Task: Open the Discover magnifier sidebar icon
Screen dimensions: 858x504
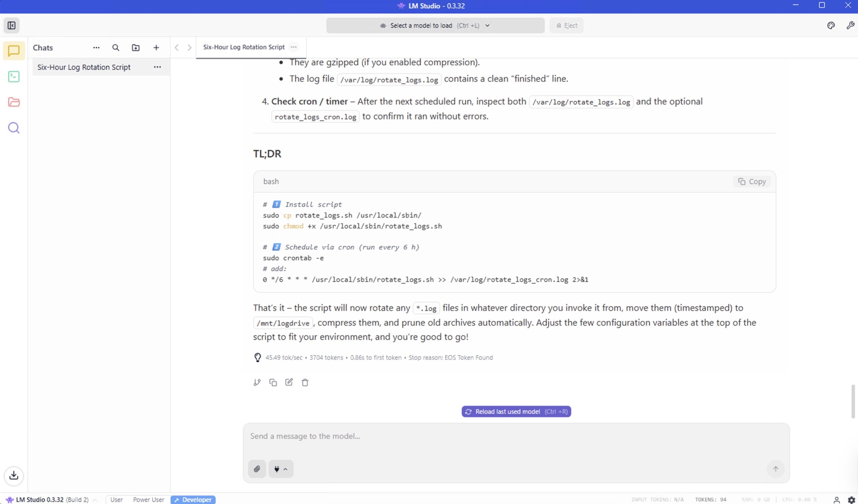Action: pyautogui.click(x=14, y=128)
